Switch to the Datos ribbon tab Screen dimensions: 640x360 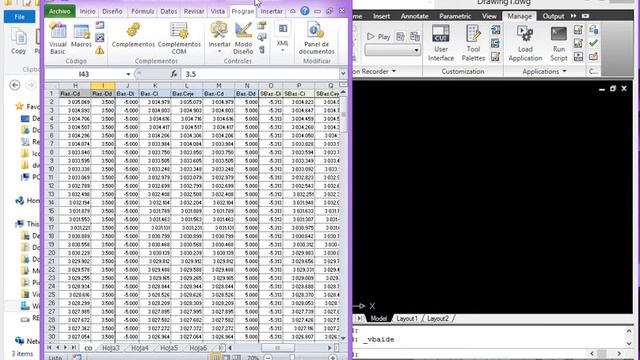pos(169,11)
